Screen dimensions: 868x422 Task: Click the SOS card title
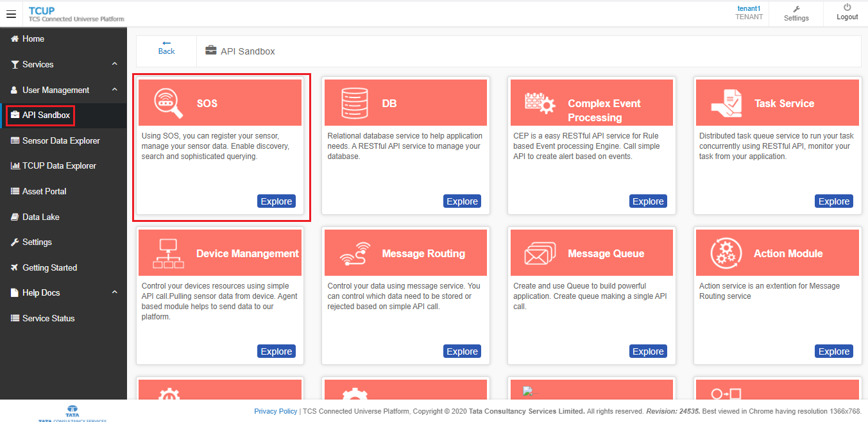[x=207, y=103]
